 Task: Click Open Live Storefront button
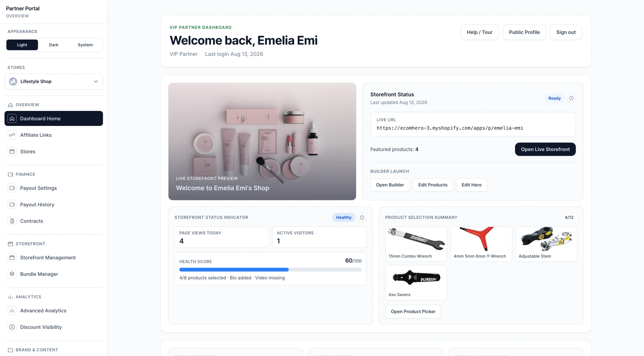click(x=545, y=149)
